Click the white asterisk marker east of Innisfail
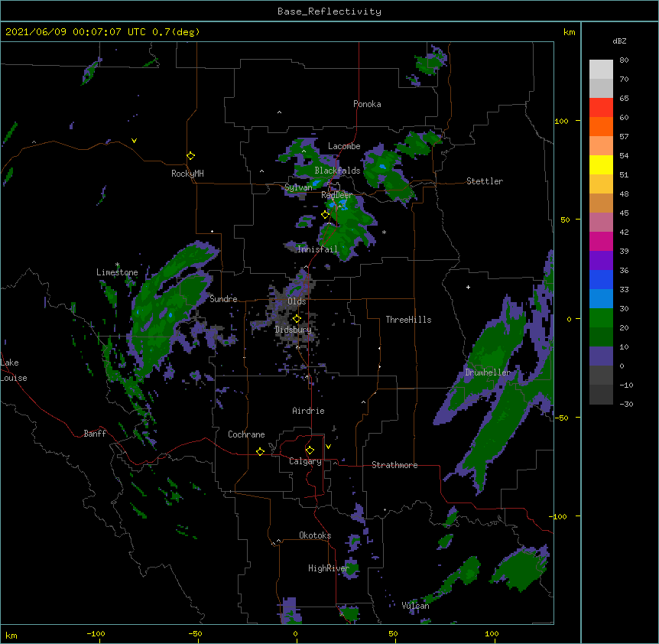 [384, 233]
